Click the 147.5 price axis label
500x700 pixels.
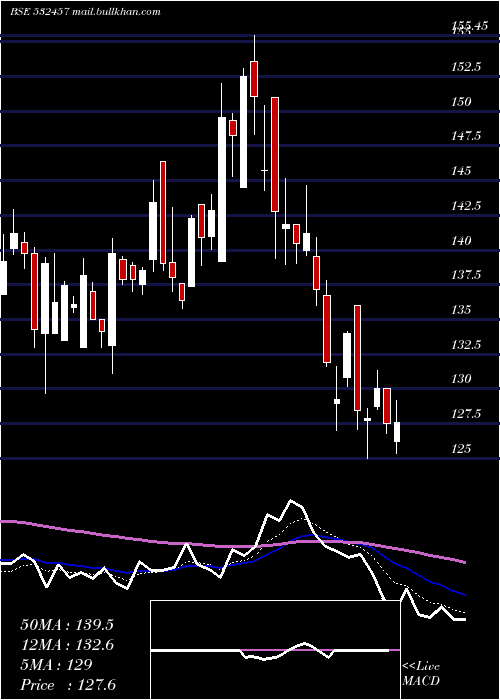coord(466,136)
